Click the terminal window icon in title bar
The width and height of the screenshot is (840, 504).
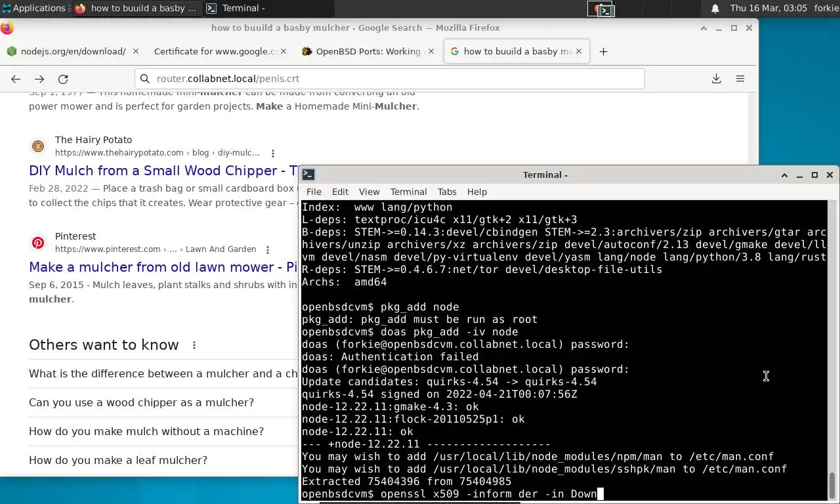pos(308,175)
